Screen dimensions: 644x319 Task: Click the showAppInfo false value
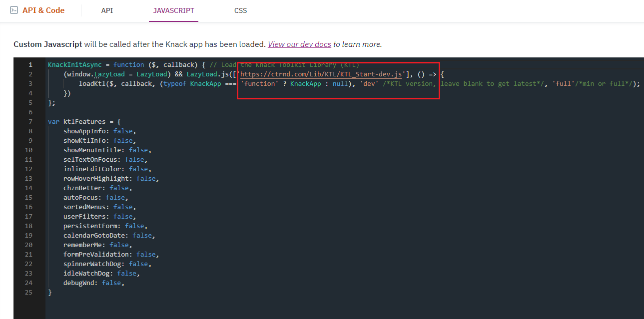coord(123,131)
